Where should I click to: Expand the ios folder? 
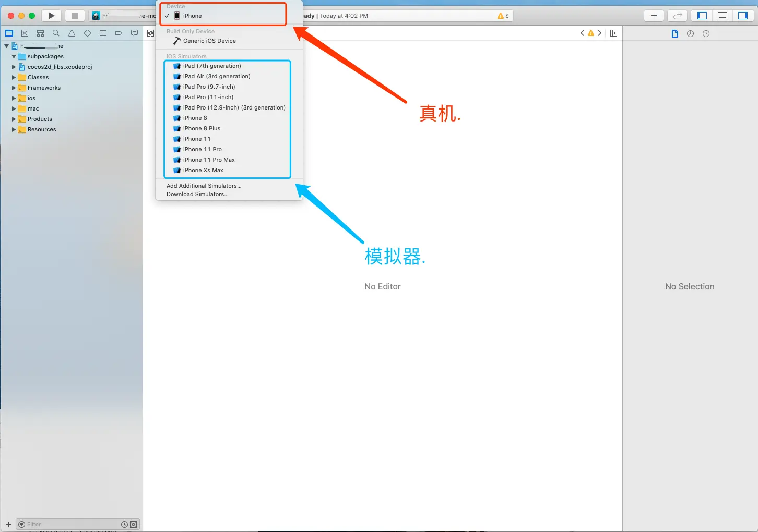14,98
